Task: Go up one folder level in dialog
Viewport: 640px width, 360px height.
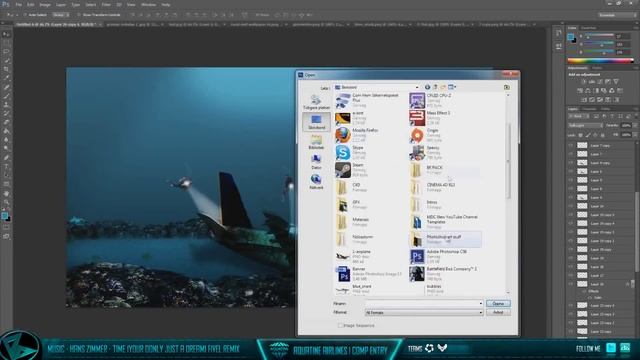Action: point(435,87)
